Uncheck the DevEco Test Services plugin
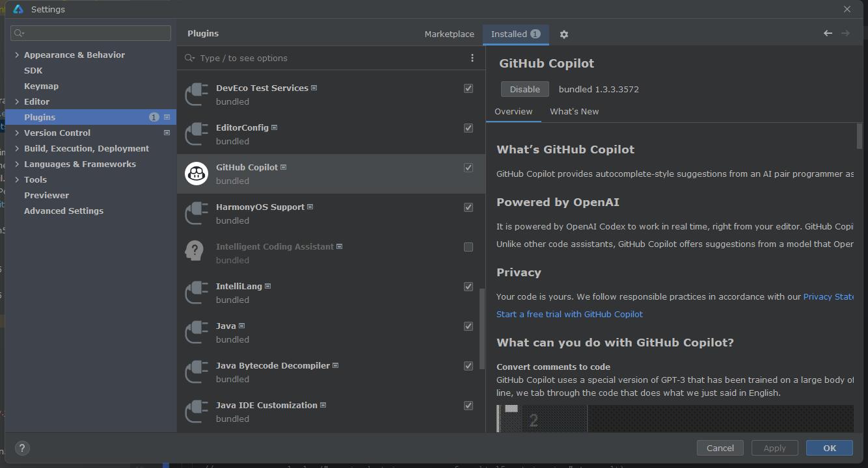The width and height of the screenshot is (868, 468). [x=468, y=88]
